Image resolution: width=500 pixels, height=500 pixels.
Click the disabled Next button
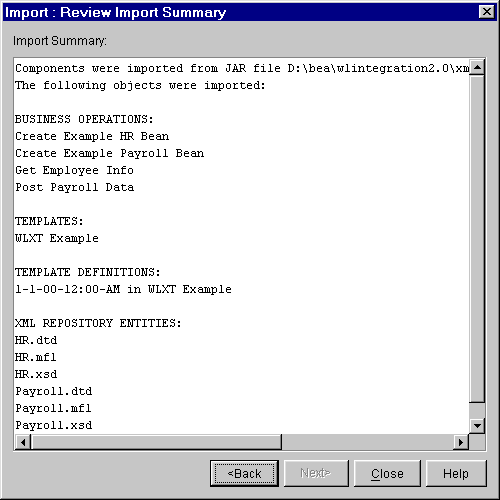[316, 473]
